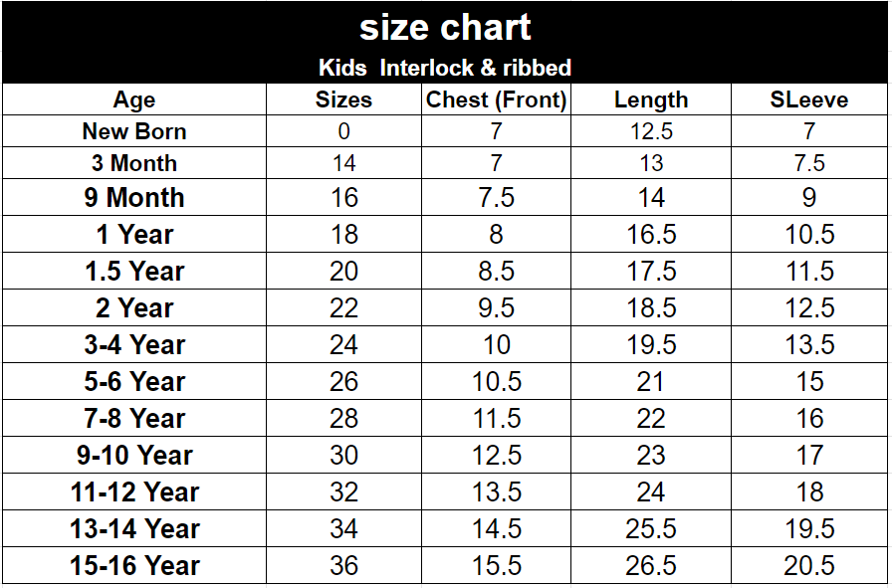Select size 30 in the 9-10 Year row
The width and height of the screenshot is (892, 588).
tap(343, 456)
